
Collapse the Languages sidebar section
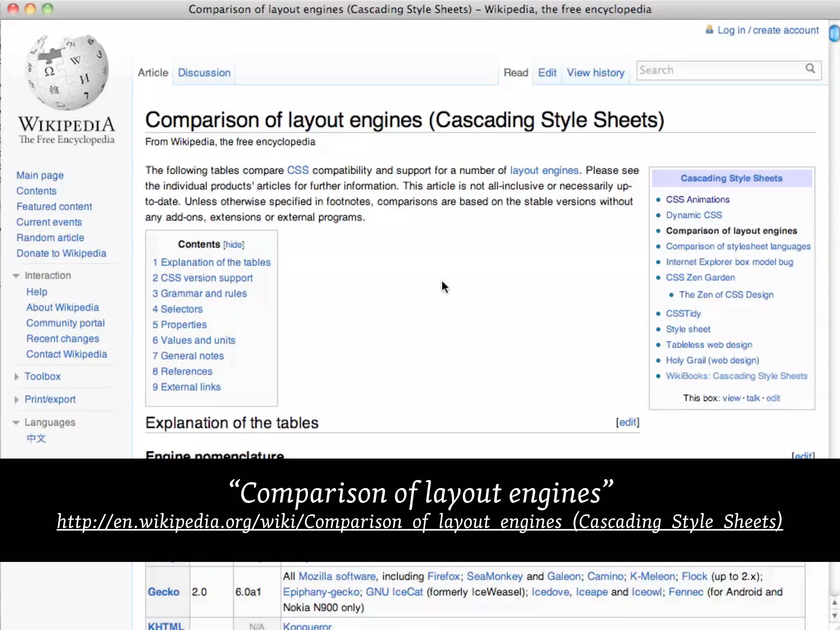pyautogui.click(x=16, y=422)
